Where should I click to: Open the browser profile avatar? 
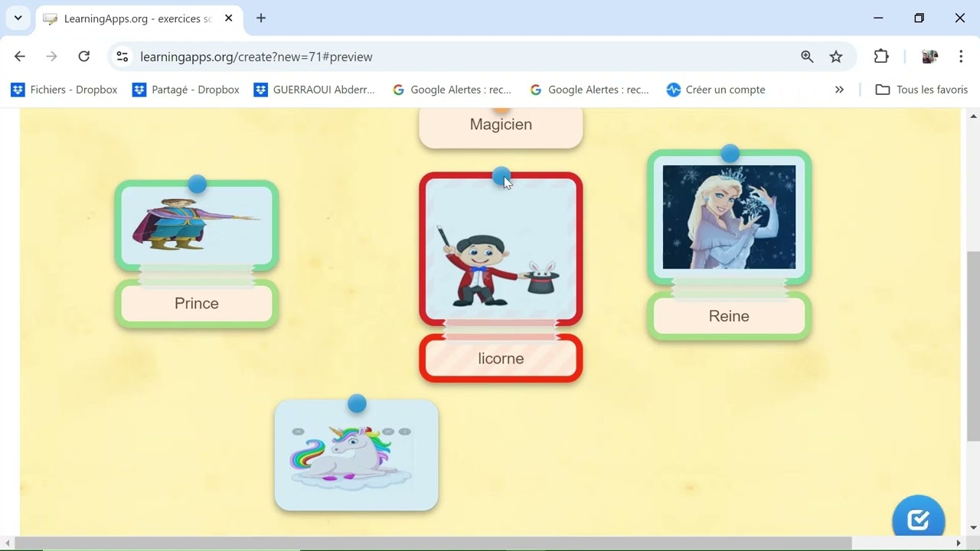tap(929, 57)
